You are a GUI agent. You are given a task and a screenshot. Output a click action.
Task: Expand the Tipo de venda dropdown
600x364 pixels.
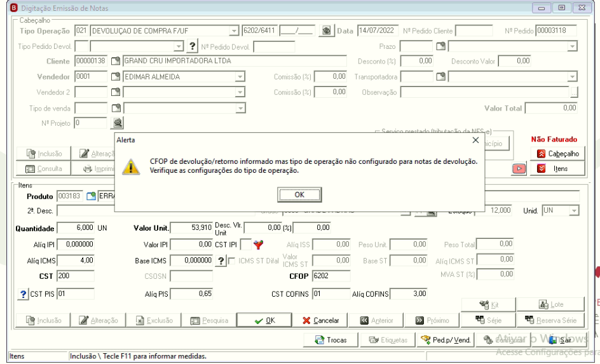pos(240,108)
